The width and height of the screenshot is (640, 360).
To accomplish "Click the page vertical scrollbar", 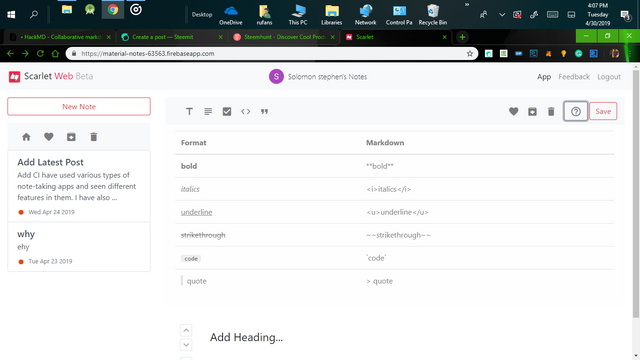I will tap(636, 194).
